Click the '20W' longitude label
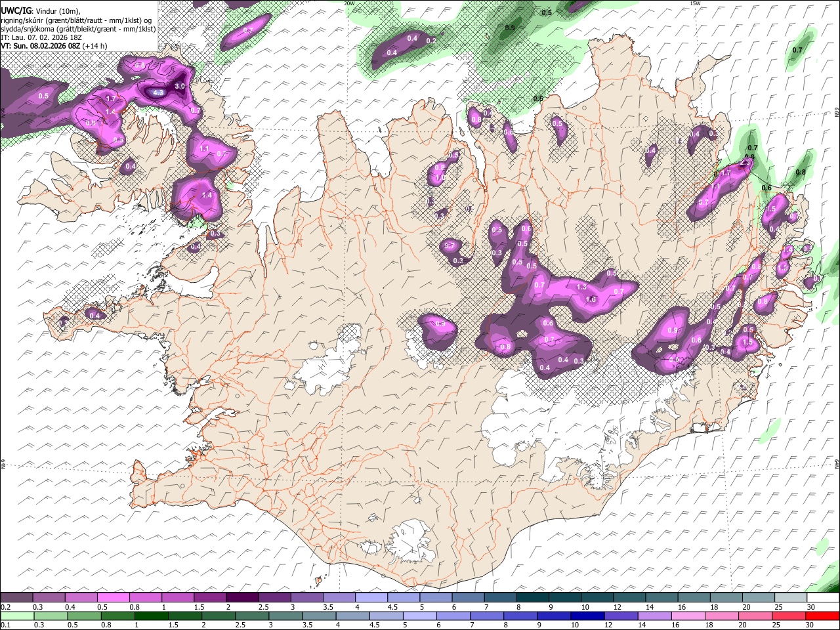The image size is (840, 630). tap(350, 3)
